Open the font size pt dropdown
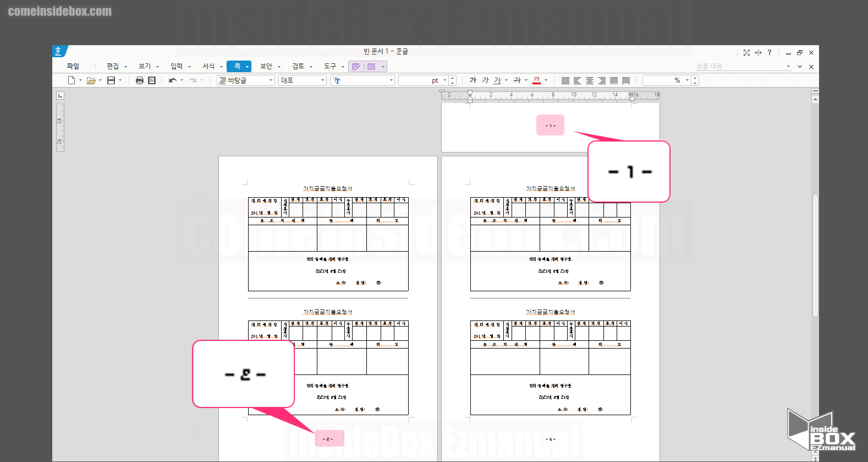Screen dimensions: 868x462 [444, 80]
